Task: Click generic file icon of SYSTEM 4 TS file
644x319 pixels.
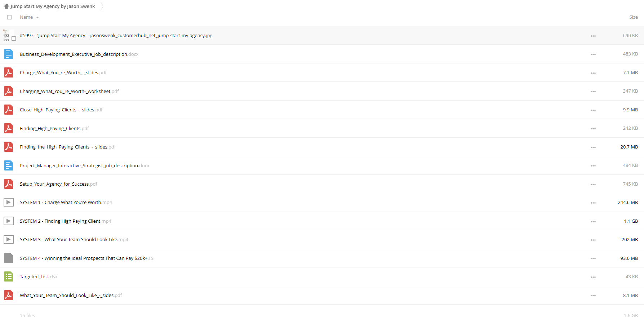Action: [9, 258]
